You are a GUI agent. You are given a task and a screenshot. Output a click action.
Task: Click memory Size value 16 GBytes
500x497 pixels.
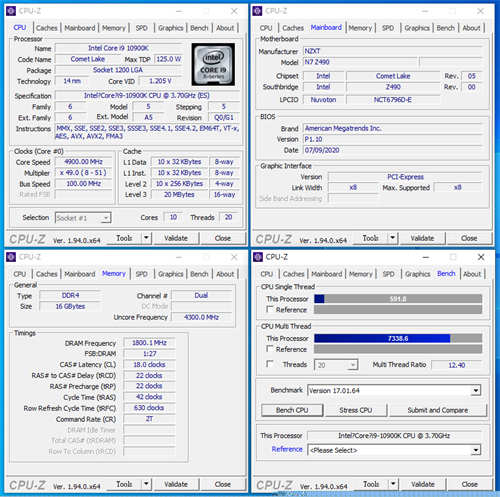coord(70,306)
